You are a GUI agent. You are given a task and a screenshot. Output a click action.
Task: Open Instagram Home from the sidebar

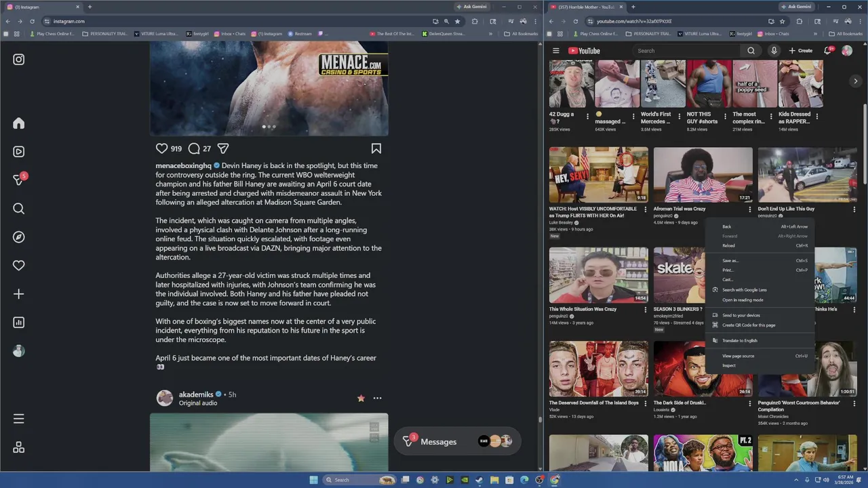[19, 123]
